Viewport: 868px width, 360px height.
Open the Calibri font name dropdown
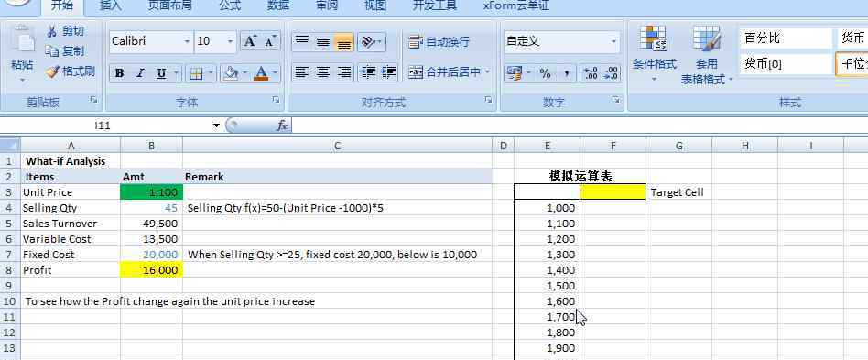point(187,41)
